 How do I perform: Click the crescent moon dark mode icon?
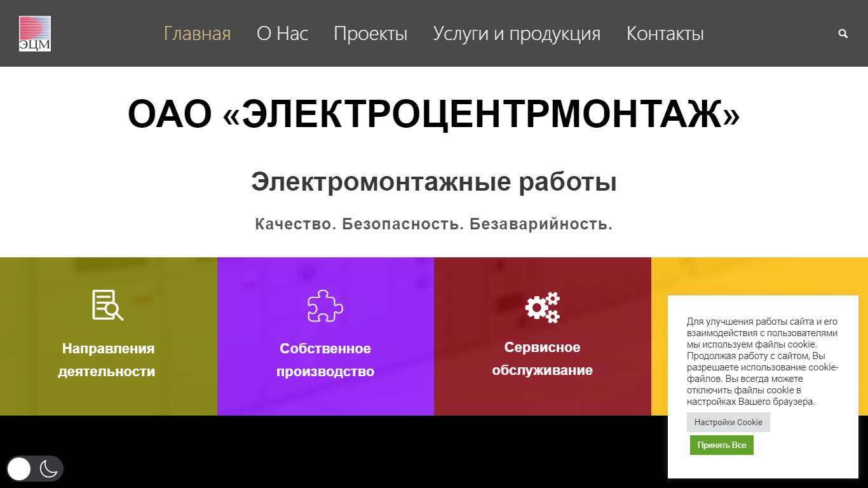click(49, 469)
